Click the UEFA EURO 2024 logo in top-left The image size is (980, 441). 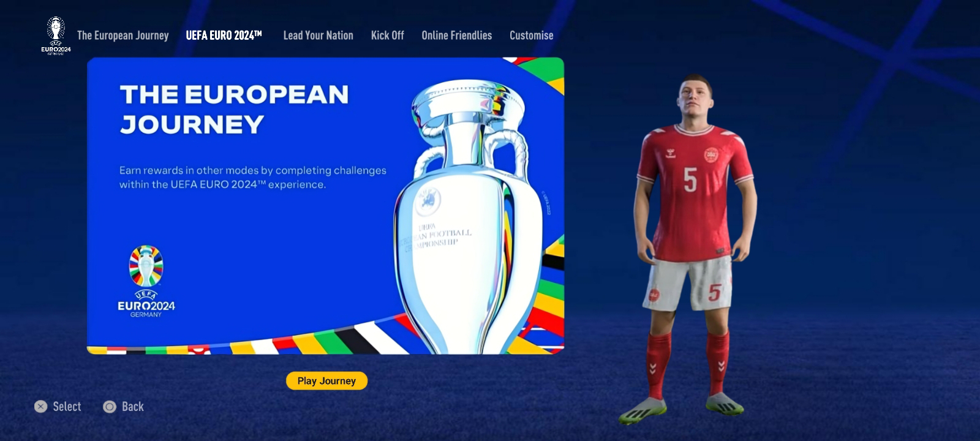[56, 36]
